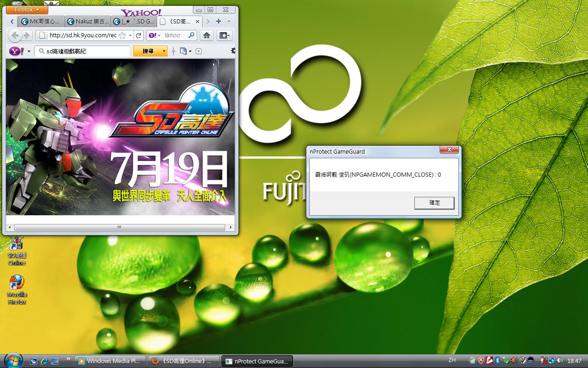Click the Yahoo toolbar settings gear

coord(233,51)
